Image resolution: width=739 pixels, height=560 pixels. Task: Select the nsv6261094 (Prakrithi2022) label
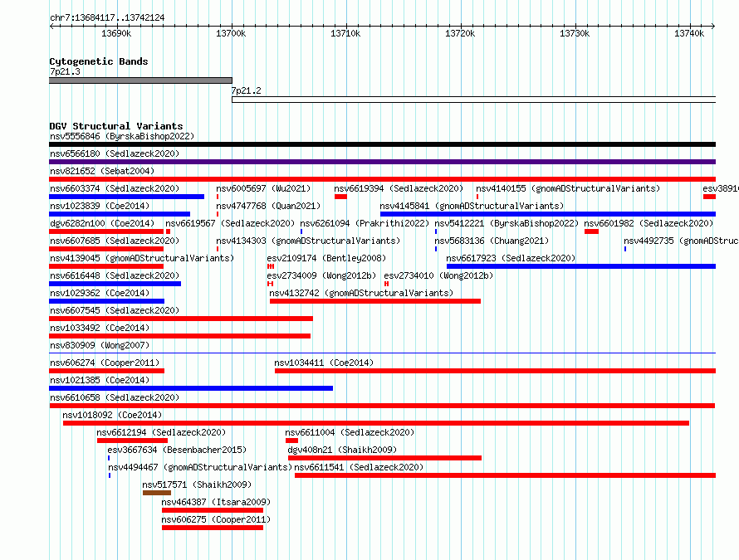point(365,224)
